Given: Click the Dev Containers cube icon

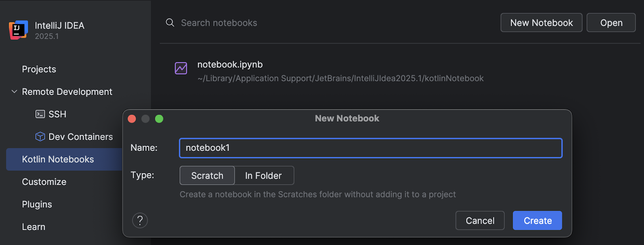Looking at the screenshot, I should pos(40,137).
